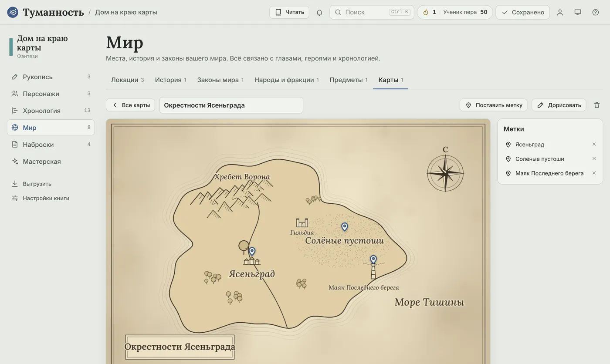Image resolution: width=610 pixels, height=364 pixels.
Task: Click the Туманность app name
Action: coord(53,12)
